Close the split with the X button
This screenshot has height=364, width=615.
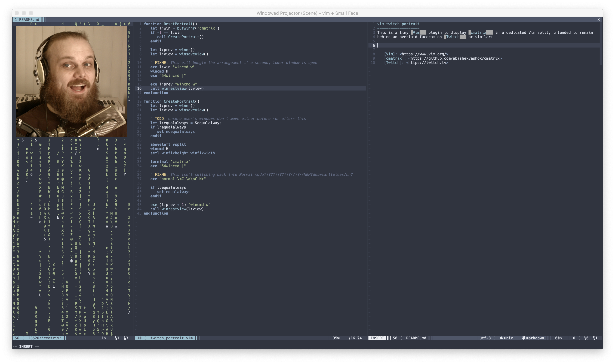click(599, 19)
